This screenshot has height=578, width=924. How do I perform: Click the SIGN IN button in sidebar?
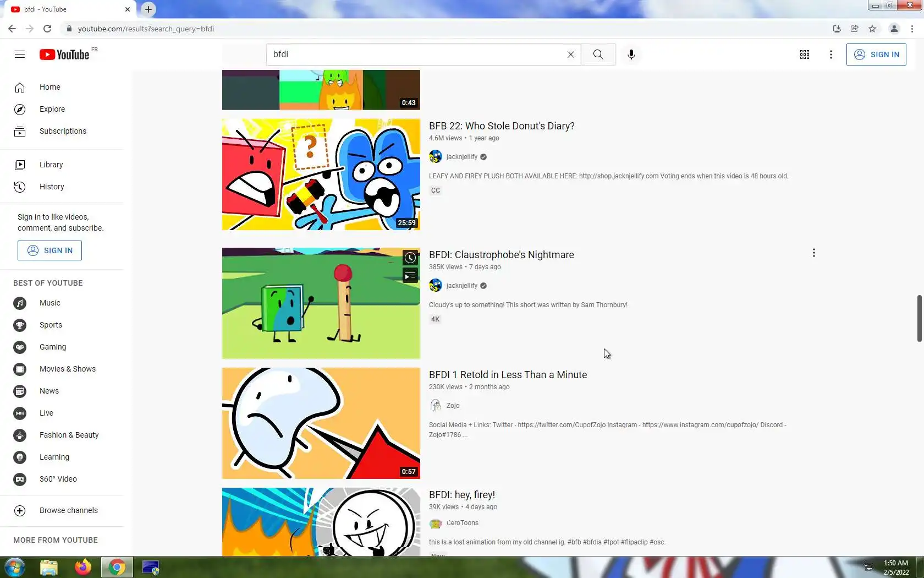point(50,250)
